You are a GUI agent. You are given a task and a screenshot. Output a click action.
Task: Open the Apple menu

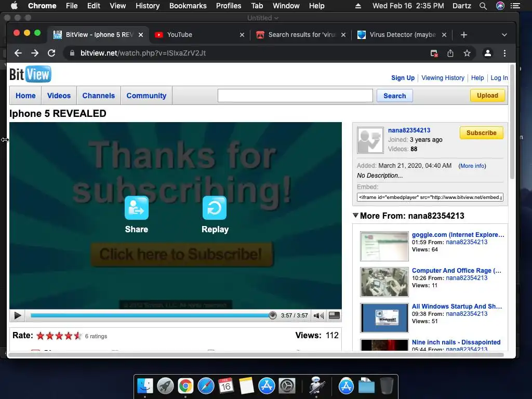[x=14, y=6]
